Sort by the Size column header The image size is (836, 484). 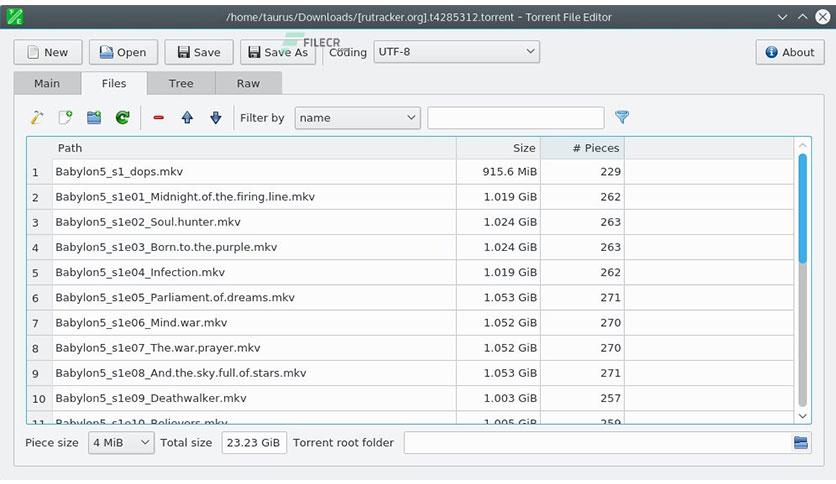pos(499,148)
